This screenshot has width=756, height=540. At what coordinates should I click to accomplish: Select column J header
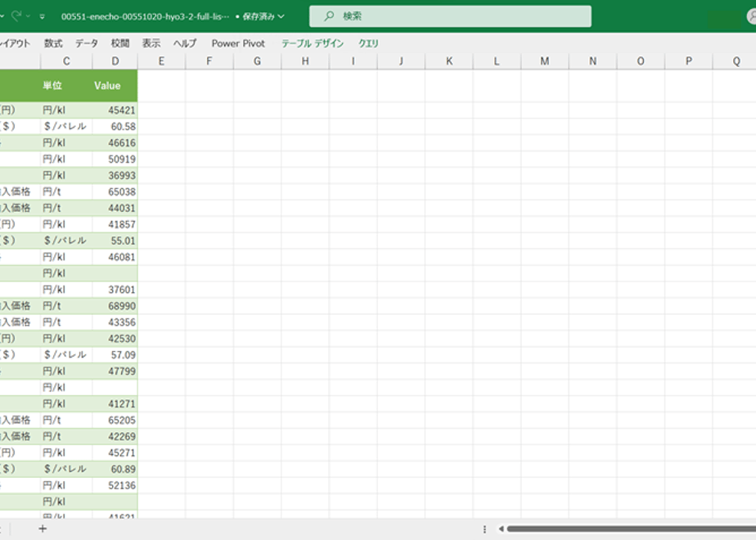tap(401, 61)
